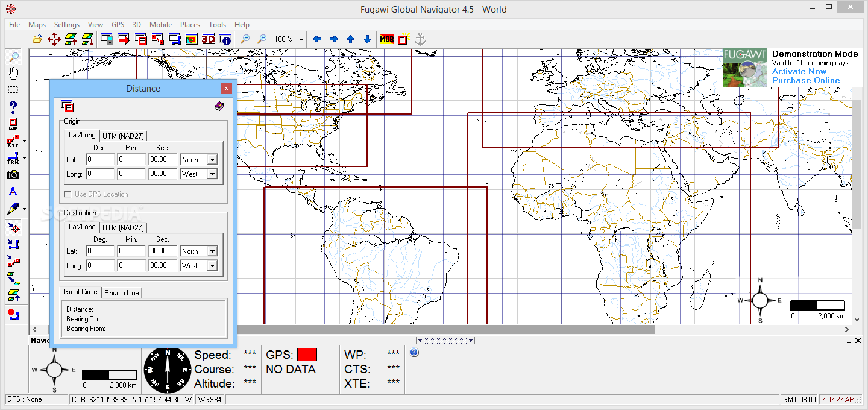Click the open map folder icon

(x=37, y=39)
